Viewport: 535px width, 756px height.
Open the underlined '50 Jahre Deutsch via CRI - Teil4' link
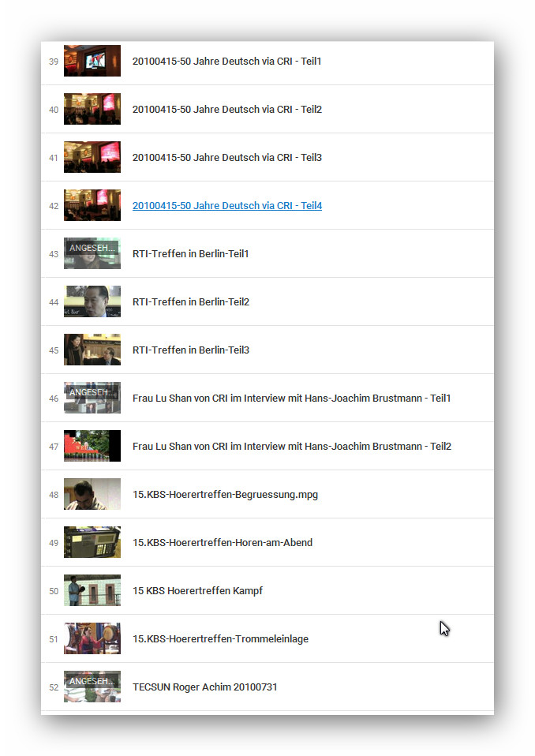point(226,206)
